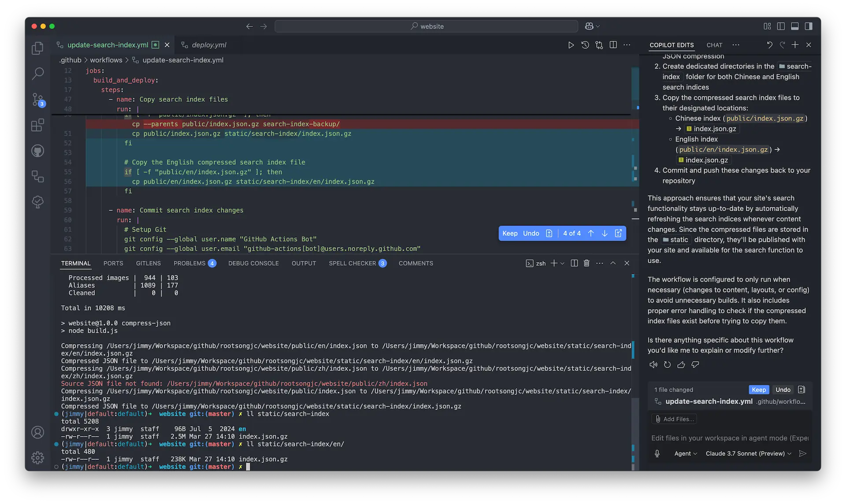Open the PROBLEMS panel tab
The height and width of the screenshot is (504, 846).
point(194,263)
